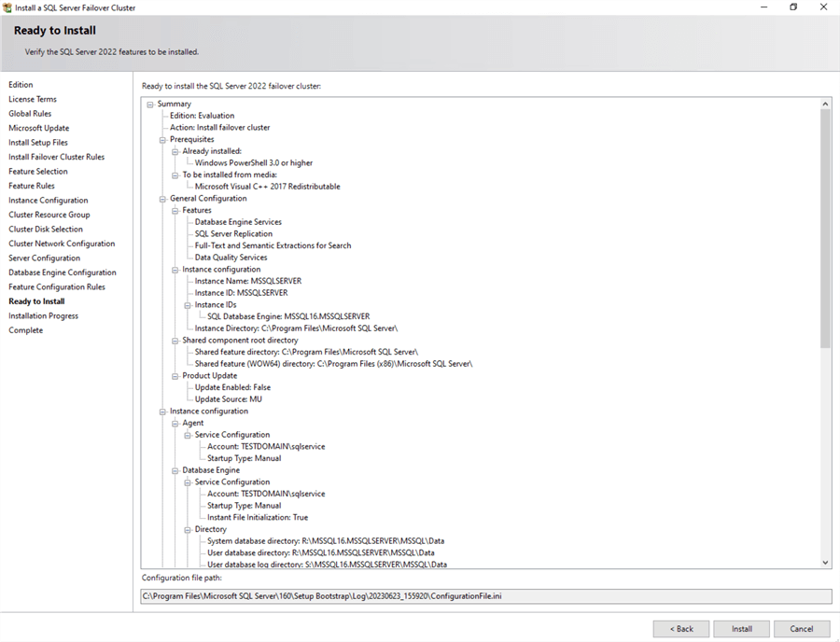Select Data Quality Services row
This screenshot has width=840, height=642.
click(231, 258)
